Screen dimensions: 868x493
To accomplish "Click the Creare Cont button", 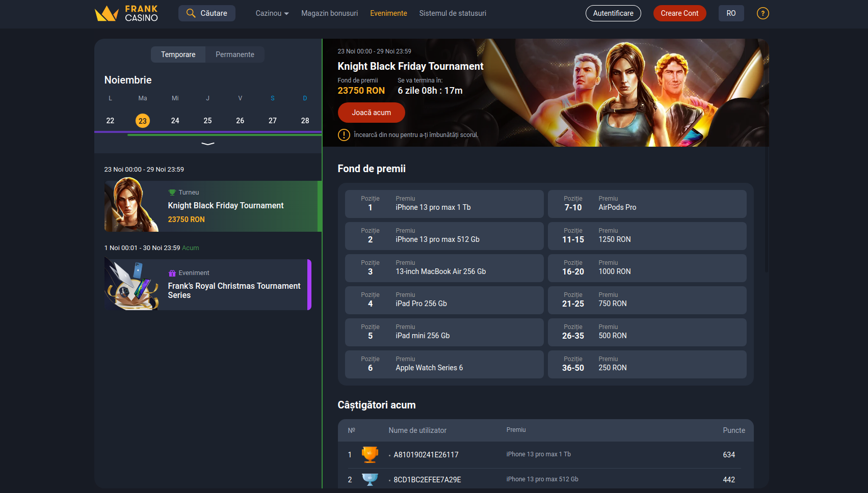I will [x=679, y=13].
